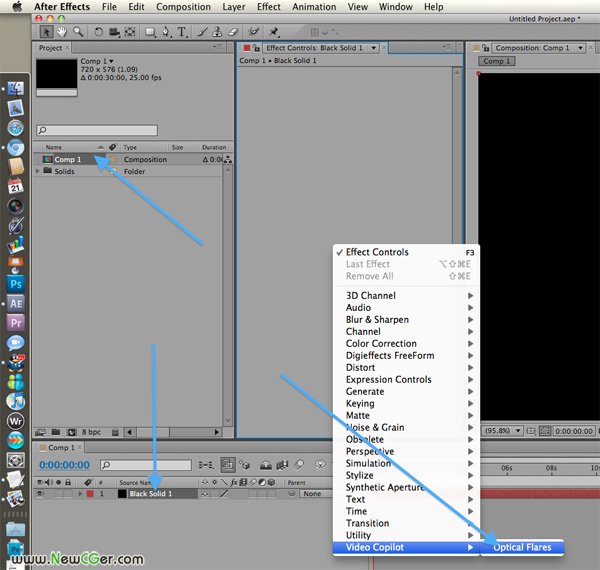Select the Hand tool
Image resolution: width=600 pixels, height=570 pixels.
click(62, 32)
